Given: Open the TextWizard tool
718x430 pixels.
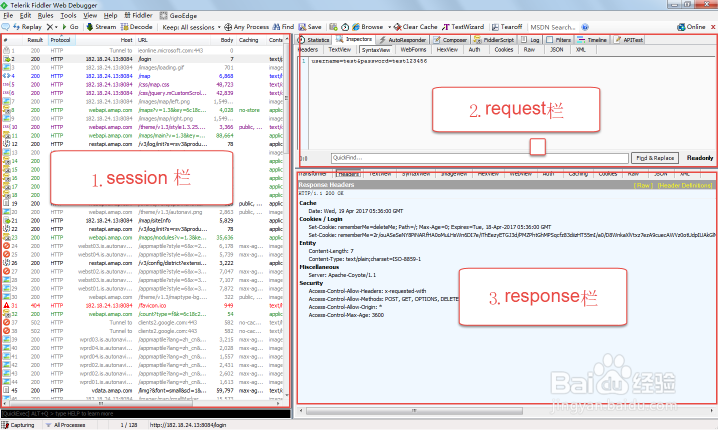Looking at the screenshot, I should pyautogui.click(x=463, y=27).
